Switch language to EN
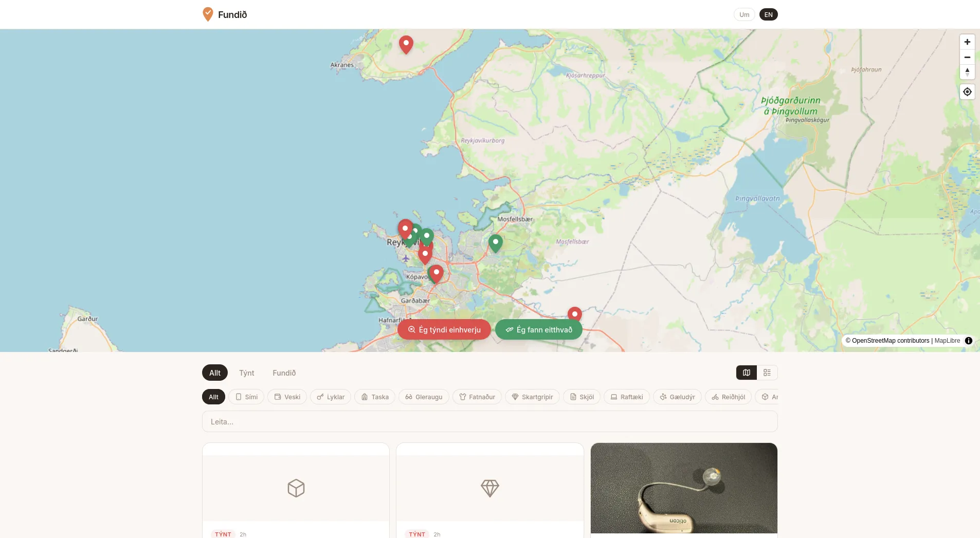980x538 pixels. [x=769, y=14]
